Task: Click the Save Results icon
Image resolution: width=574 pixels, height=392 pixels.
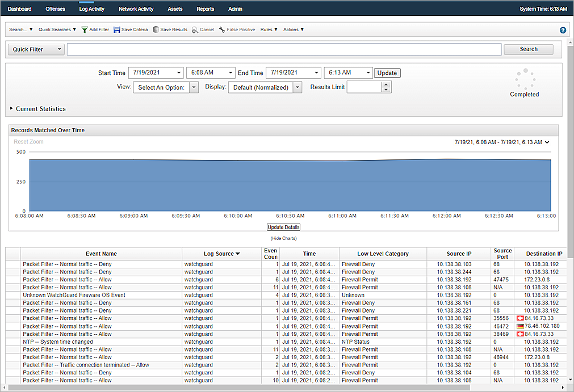Action: coord(156,29)
